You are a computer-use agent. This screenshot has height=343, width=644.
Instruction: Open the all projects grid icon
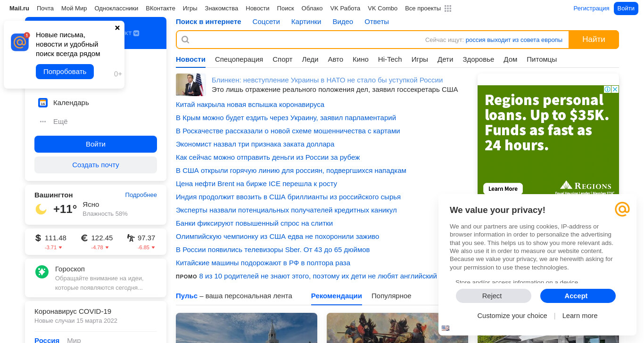[x=448, y=8]
